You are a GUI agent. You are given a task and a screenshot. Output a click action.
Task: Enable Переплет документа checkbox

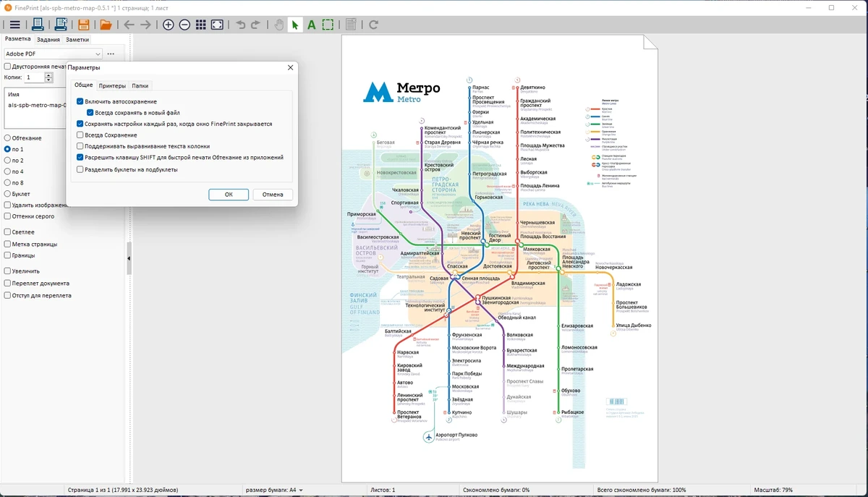point(7,284)
